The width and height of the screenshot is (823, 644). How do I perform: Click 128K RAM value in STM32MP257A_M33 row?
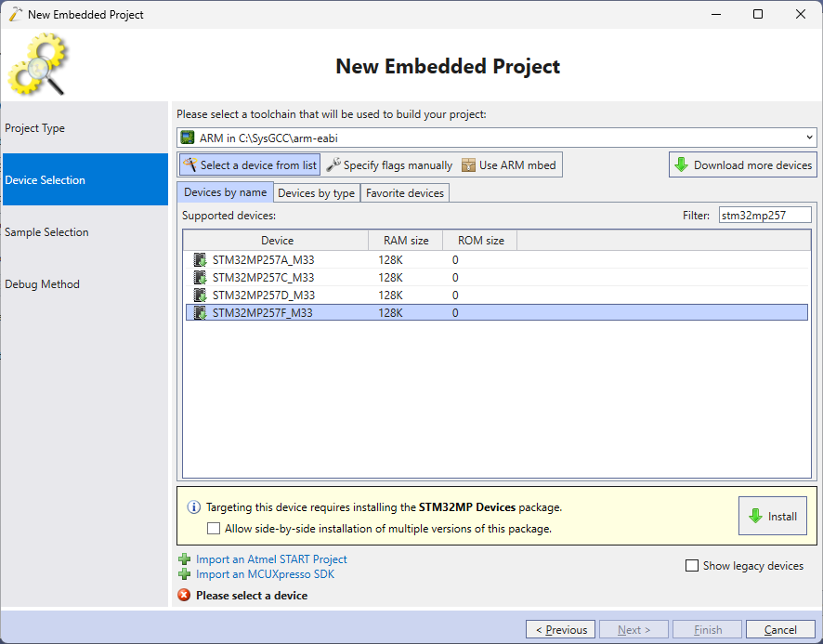390,260
